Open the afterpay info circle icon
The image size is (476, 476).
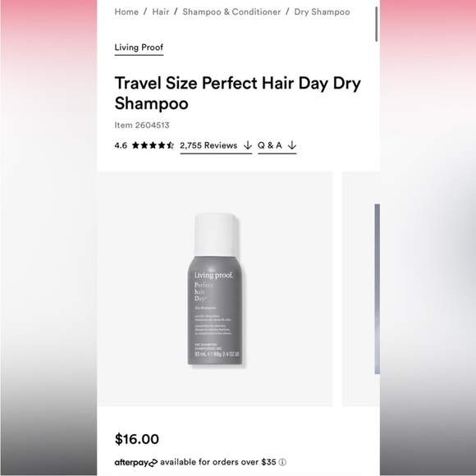pyautogui.click(x=282, y=462)
